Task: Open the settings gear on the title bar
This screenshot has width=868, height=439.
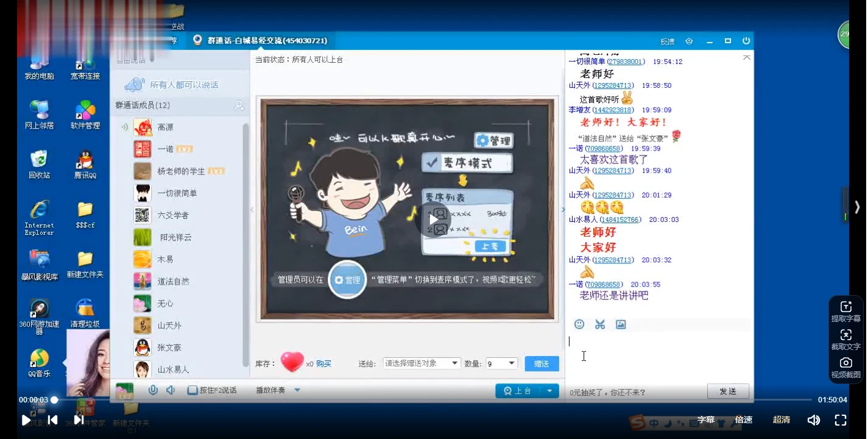Action: [x=689, y=41]
